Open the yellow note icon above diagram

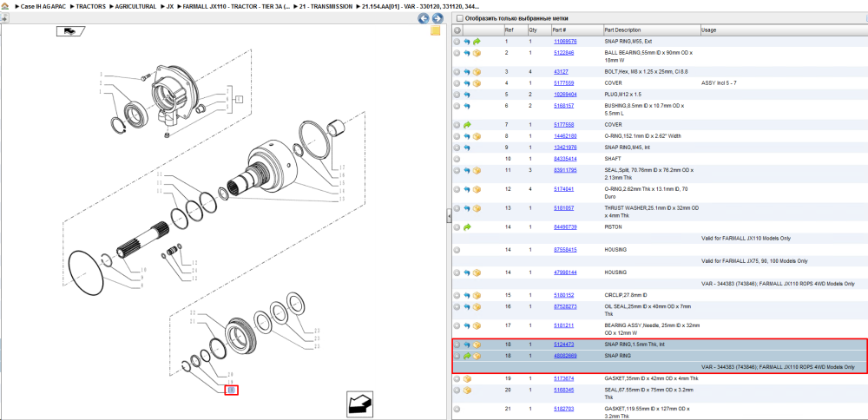coord(436,30)
